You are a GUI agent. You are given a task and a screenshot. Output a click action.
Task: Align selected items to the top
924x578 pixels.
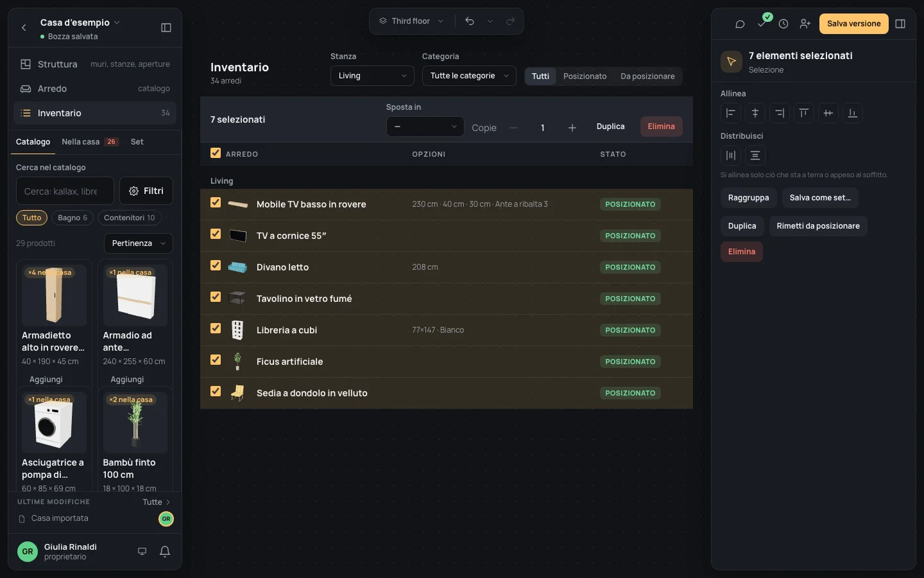pos(804,113)
